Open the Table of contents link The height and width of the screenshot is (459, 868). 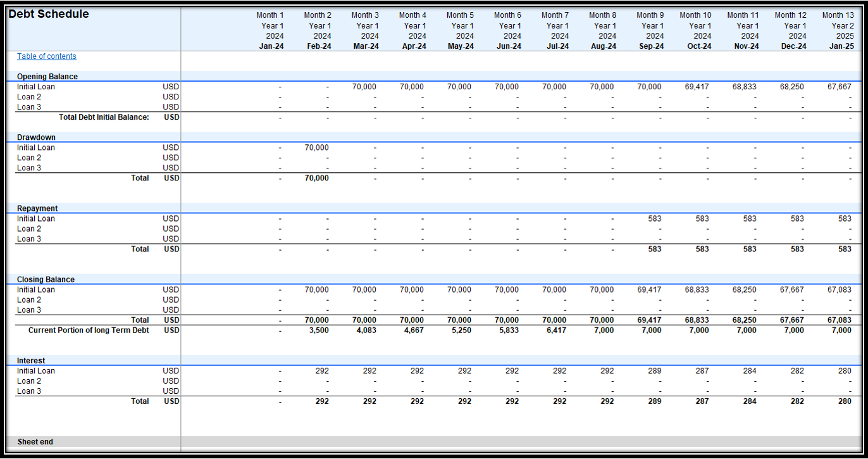point(46,56)
